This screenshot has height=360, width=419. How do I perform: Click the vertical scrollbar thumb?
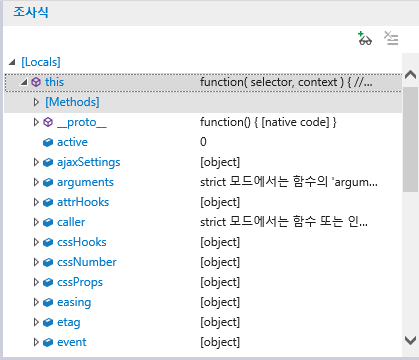pyautogui.click(x=410, y=140)
